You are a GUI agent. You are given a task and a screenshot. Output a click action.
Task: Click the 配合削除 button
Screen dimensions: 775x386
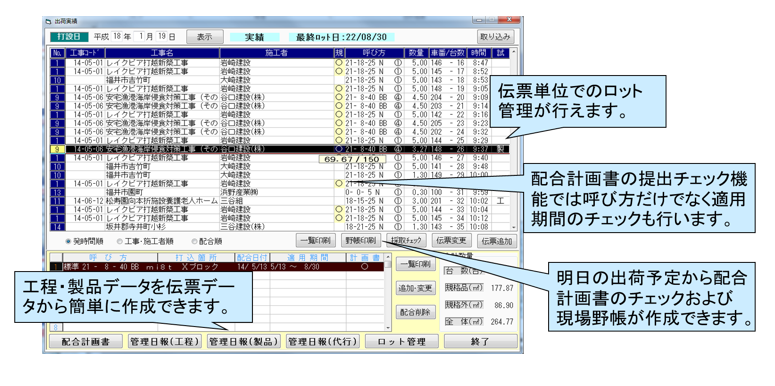[x=416, y=312]
